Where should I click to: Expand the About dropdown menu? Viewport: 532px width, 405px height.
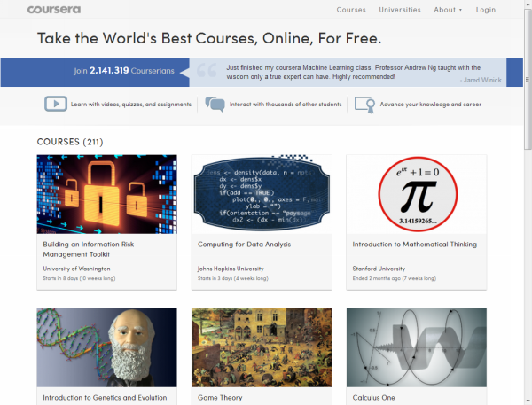click(x=448, y=10)
